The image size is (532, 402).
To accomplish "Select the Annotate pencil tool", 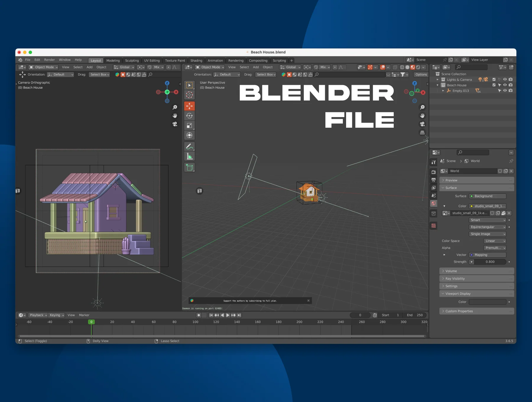I will tap(189, 146).
